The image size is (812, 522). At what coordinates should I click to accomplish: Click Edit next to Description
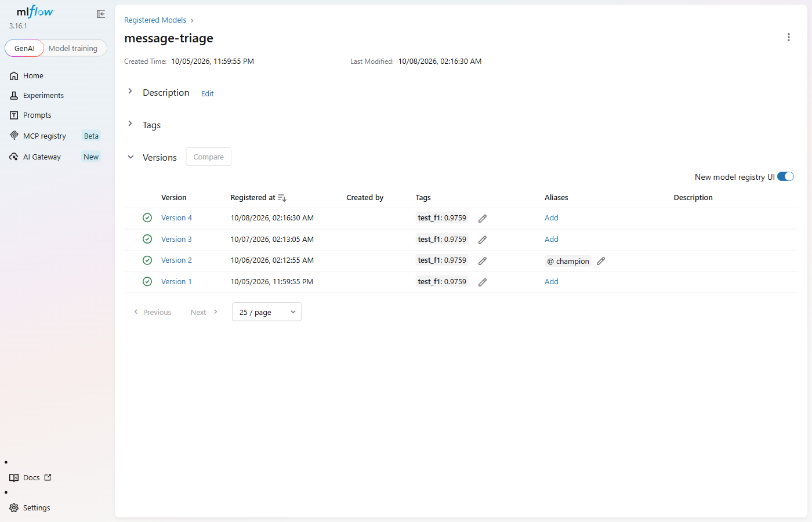[207, 94]
